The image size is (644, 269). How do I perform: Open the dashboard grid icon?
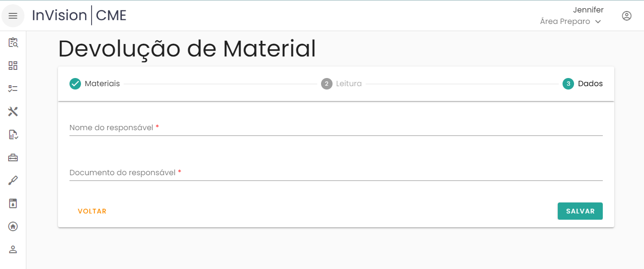[13, 66]
